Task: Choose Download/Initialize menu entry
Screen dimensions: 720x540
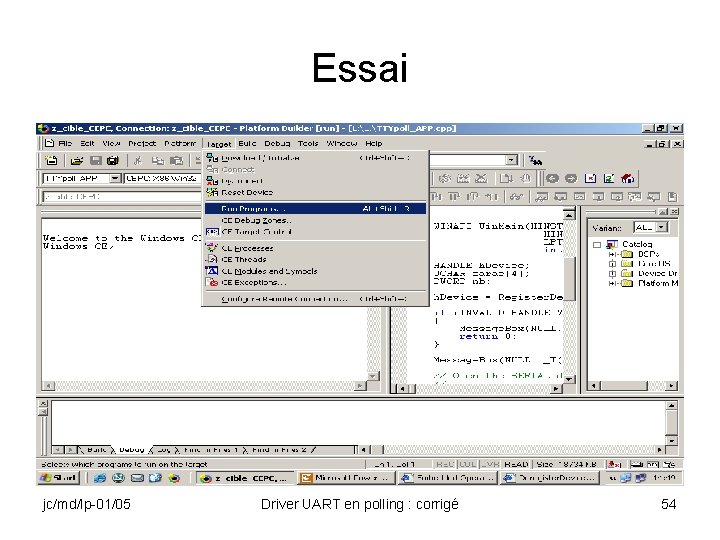Action: pyautogui.click(x=315, y=158)
